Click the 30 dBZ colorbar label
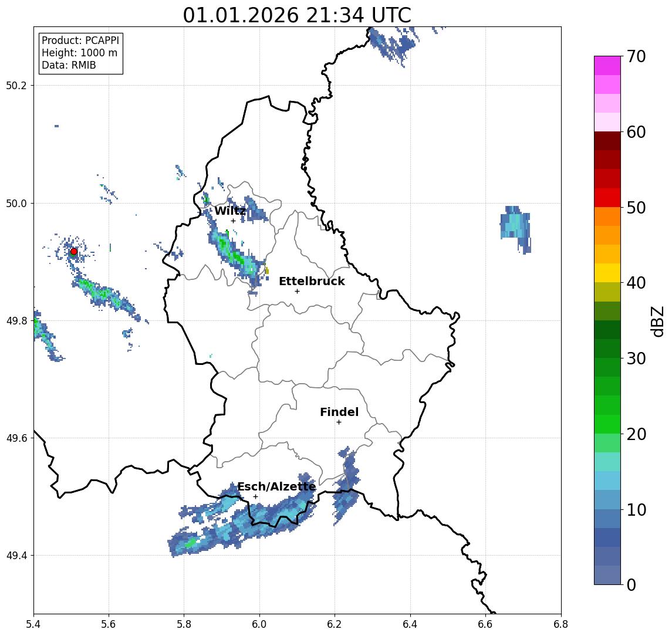Viewport: 672px width, 636px height. (x=636, y=358)
